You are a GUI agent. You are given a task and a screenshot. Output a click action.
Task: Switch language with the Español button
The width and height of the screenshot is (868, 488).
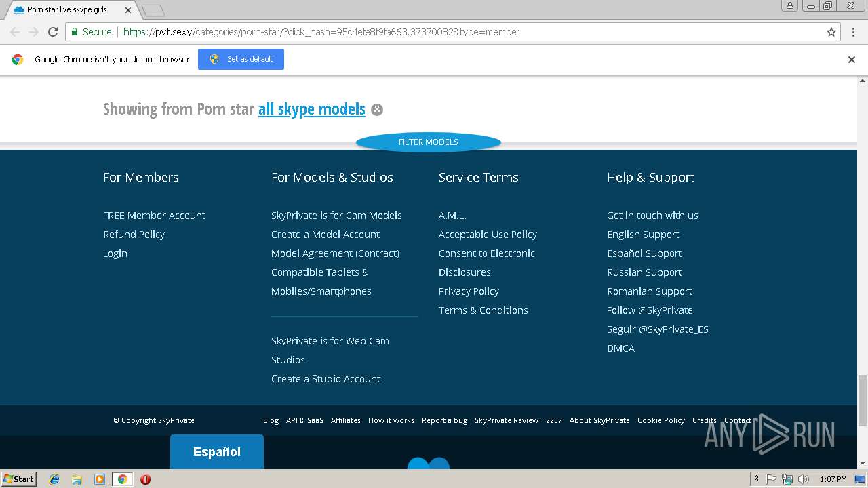[x=217, y=452]
